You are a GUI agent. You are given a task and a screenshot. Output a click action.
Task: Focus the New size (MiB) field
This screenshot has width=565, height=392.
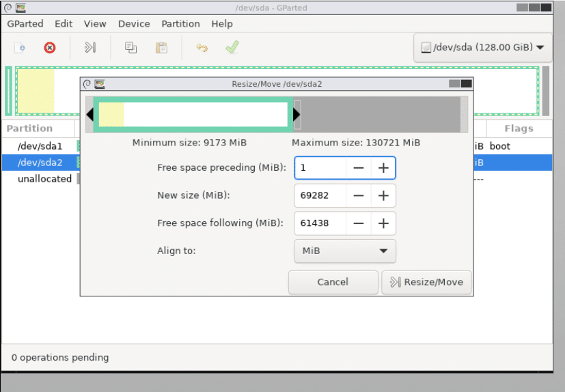pos(320,195)
